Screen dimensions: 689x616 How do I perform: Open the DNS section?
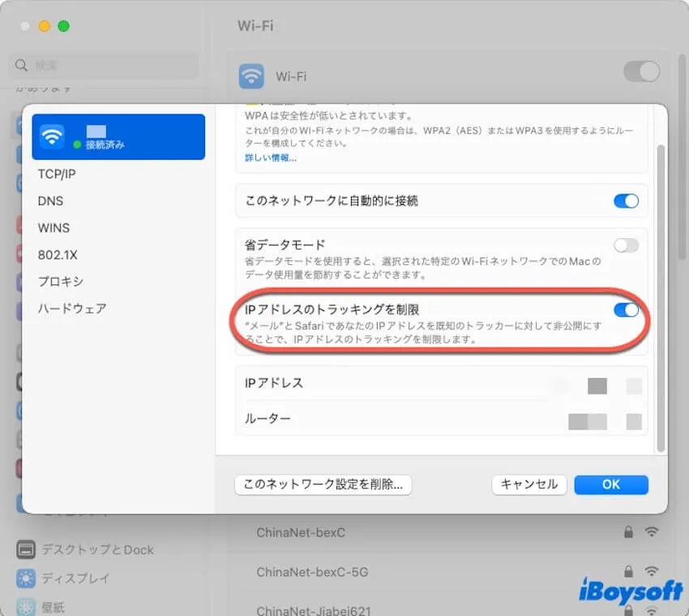pyautogui.click(x=50, y=201)
